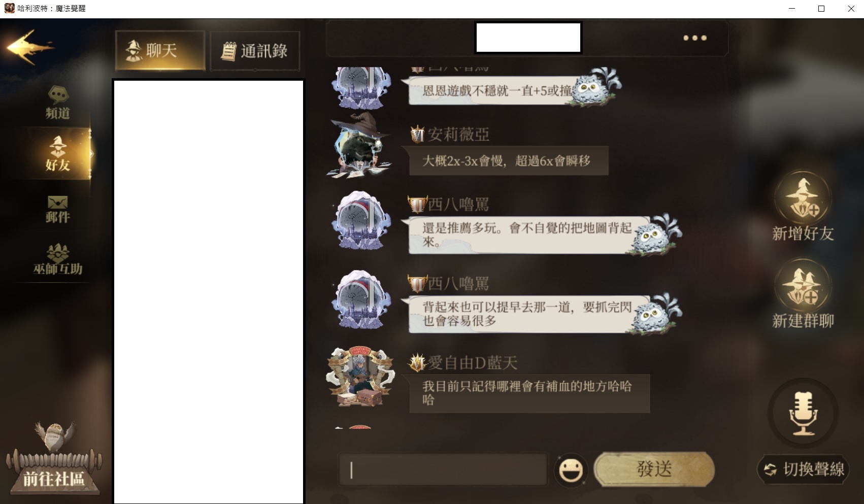Switch to the 聊天 tab

[160, 50]
